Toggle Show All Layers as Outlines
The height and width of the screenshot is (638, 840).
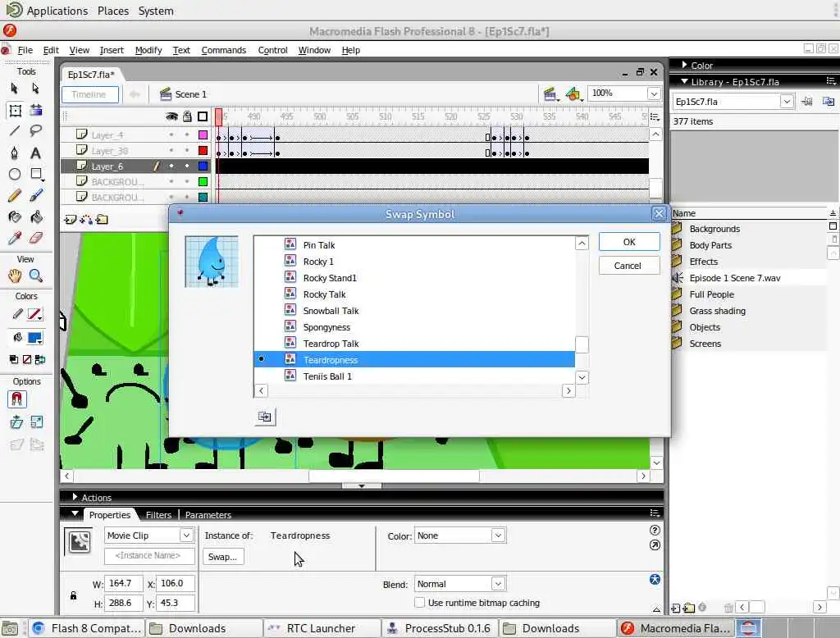(x=203, y=116)
